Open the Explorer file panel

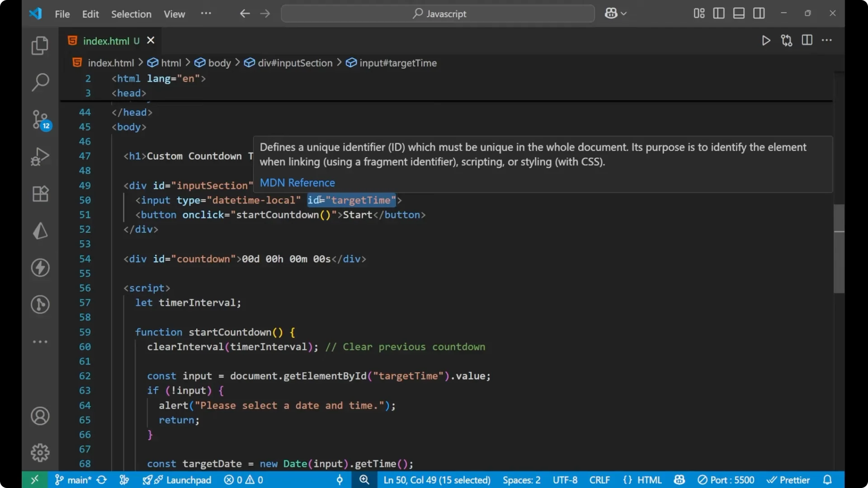click(x=40, y=45)
